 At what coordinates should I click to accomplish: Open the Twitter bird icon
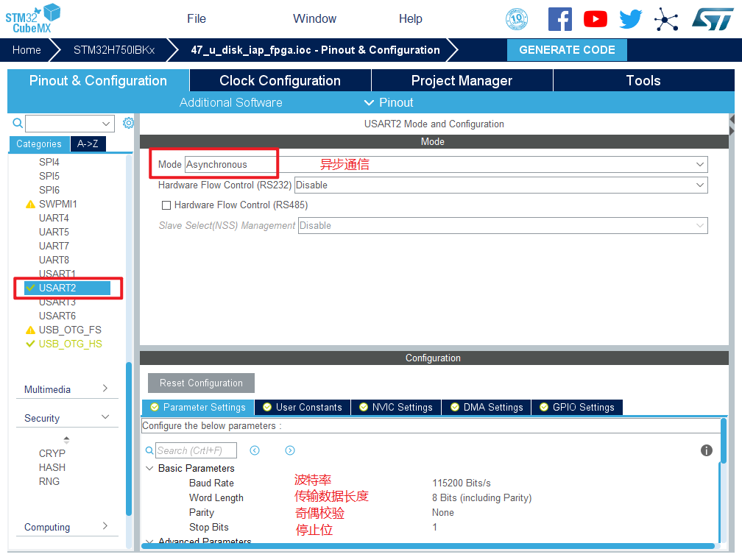point(630,19)
